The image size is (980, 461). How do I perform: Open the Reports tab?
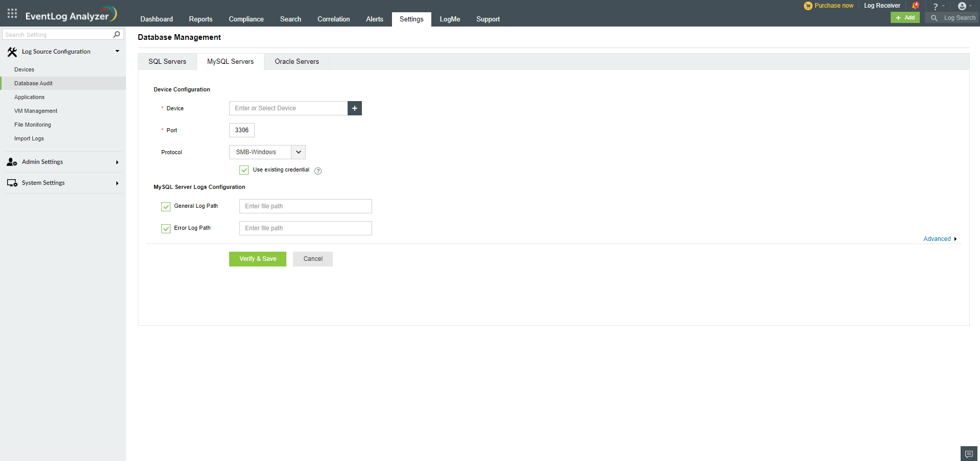201,19
